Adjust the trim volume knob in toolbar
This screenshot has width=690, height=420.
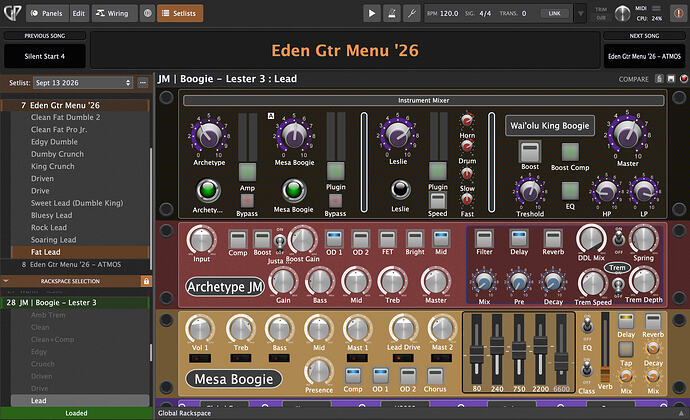coord(622,14)
